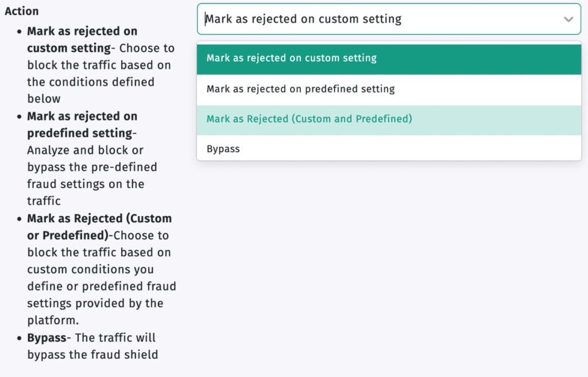This screenshot has width=588, height=377.
Task: Click the 'Action' section label
Action: (x=22, y=11)
